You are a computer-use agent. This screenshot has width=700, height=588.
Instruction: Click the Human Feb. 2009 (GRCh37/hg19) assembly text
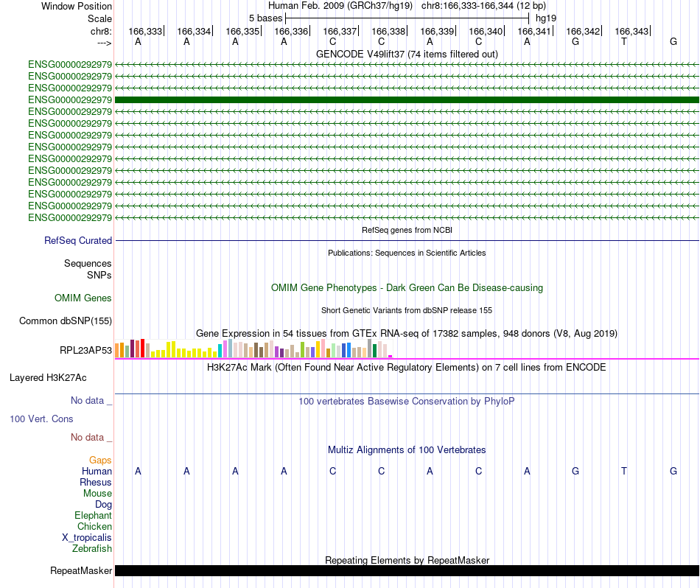(340, 6)
